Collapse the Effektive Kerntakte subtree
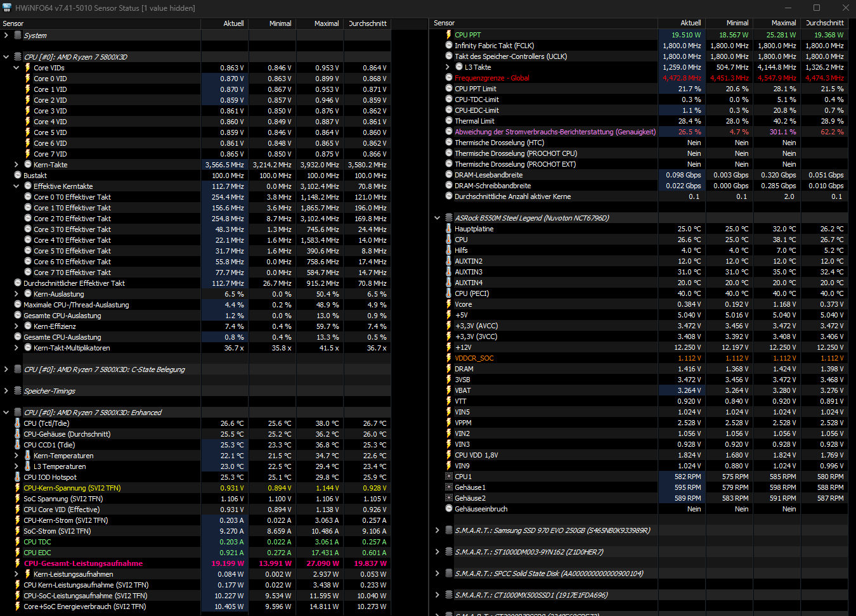The image size is (856, 616). tap(16, 186)
